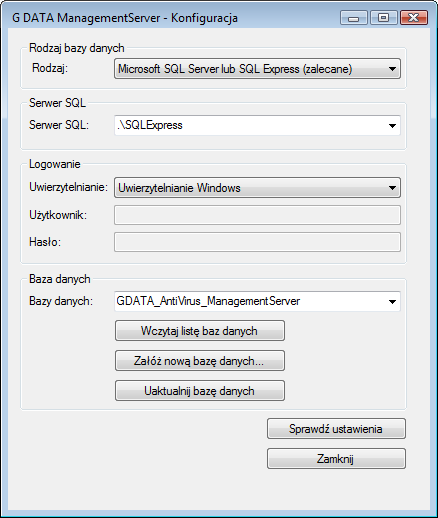Click the window title G DATA ManagementServer - Konfiguracja
Image resolution: width=438 pixels, height=518 pixels.
pyautogui.click(x=125, y=18)
